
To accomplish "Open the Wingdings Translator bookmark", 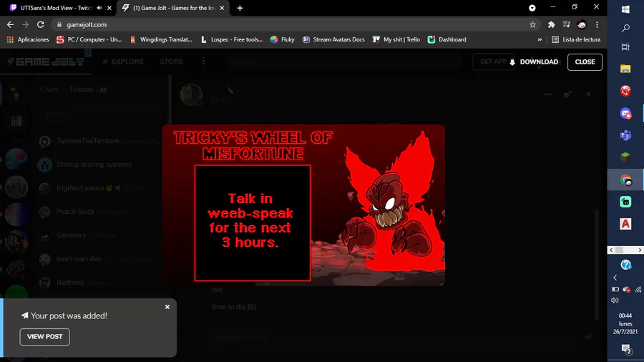I will point(161,39).
